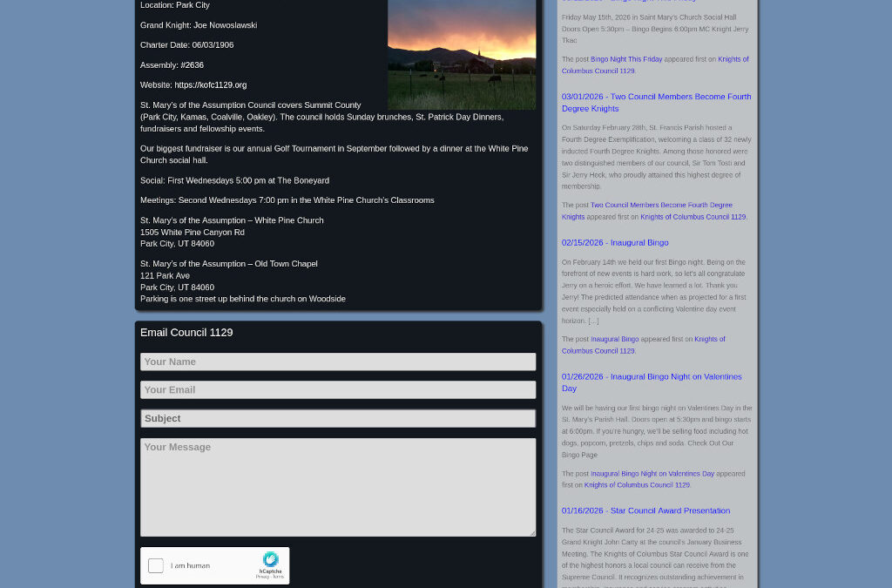Open the https://kofc1129.org website link
This screenshot has width=892, height=588.
tap(211, 84)
